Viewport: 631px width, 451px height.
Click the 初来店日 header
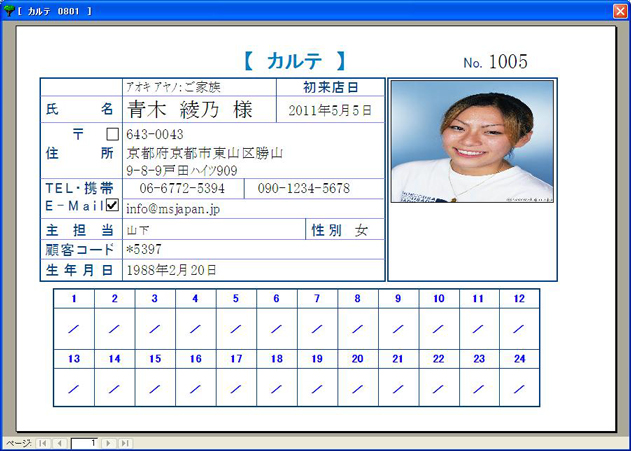330,87
